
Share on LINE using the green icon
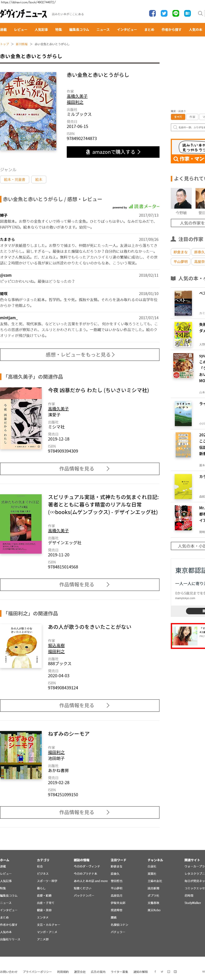[176, 13]
